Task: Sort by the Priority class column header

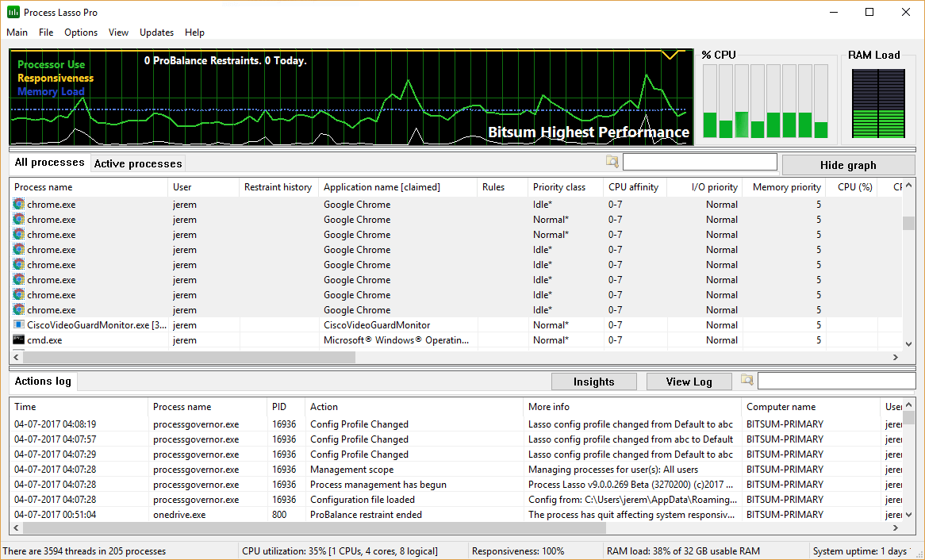Action: coord(559,187)
